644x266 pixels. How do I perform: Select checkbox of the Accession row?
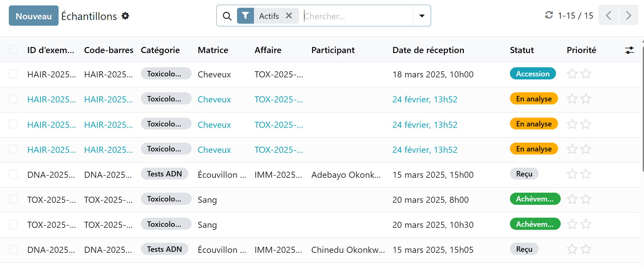(x=13, y=74)
